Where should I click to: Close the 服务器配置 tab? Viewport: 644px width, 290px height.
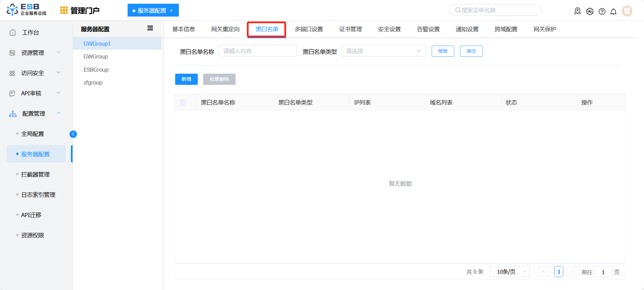click(171, 10)
